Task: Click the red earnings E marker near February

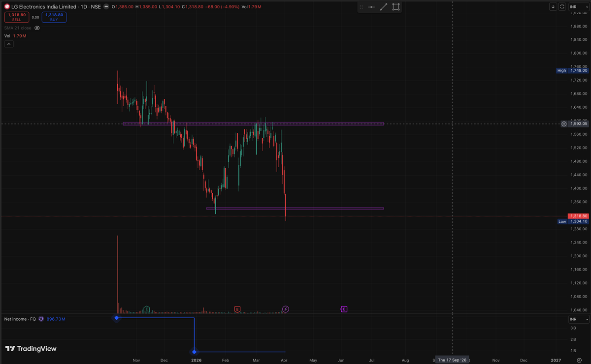Action: (x=237, y=309)
